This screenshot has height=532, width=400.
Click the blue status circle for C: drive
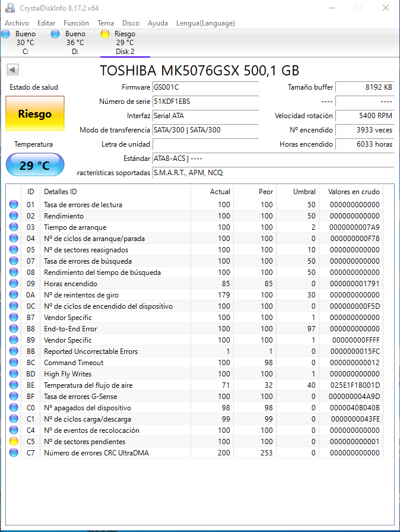coord(6,34)
